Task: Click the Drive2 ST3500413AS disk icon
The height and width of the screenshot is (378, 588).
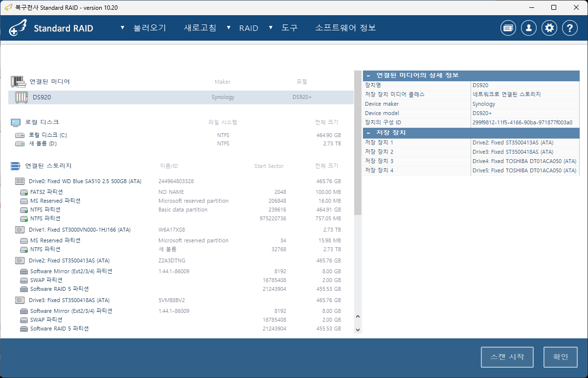Action: pos(20,260)
